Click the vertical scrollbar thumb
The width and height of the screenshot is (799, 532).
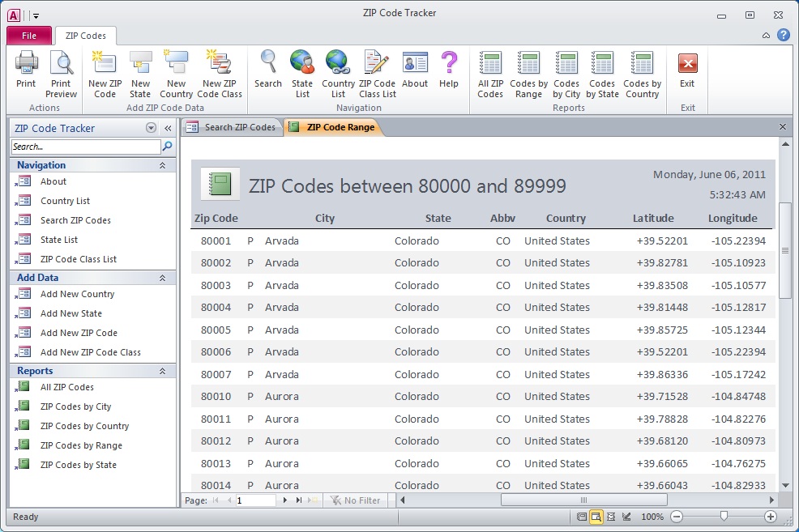coord(785,250)
